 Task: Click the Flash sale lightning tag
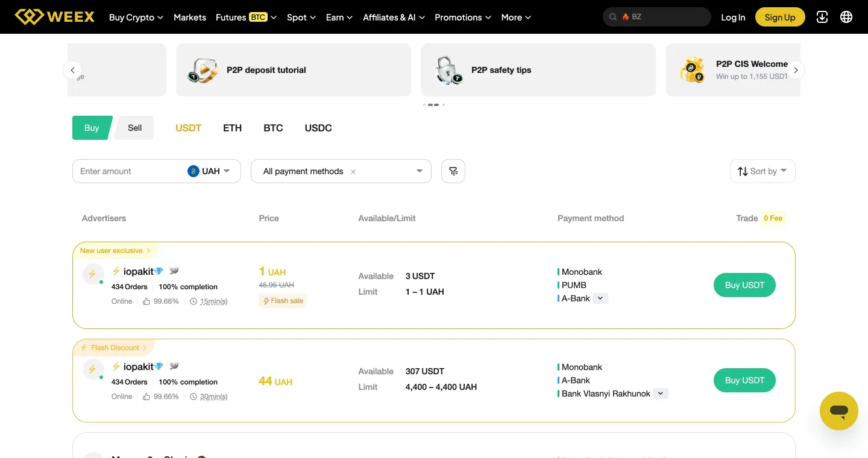click(x=283, y=301)
